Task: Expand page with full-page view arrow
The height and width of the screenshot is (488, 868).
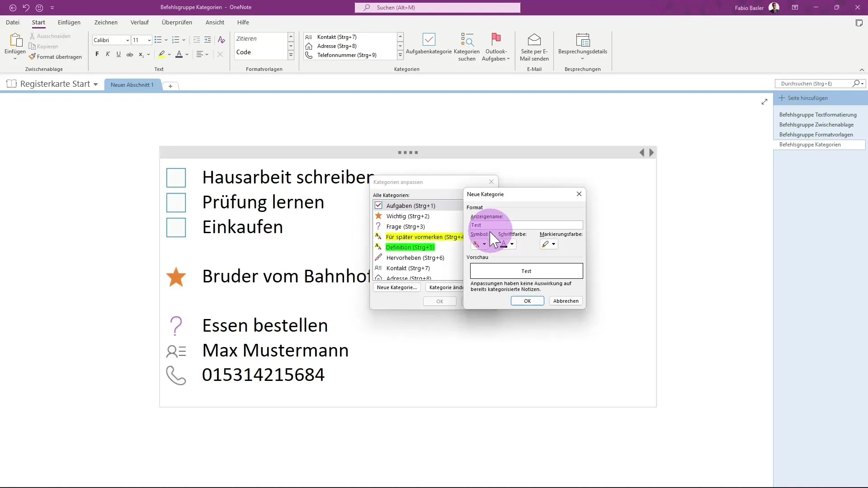Action: tap(764, 102)
